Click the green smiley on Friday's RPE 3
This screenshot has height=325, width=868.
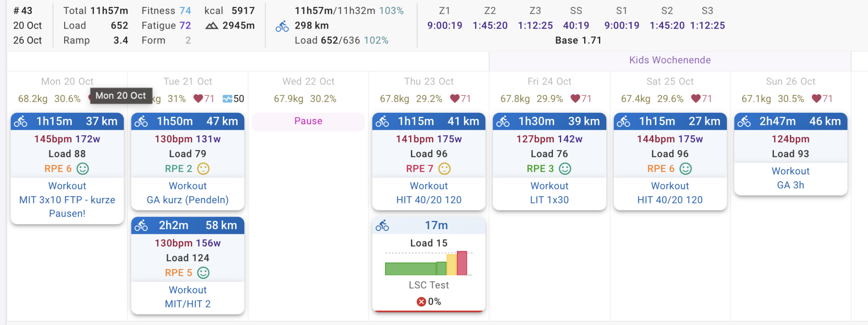coord(565,168)
